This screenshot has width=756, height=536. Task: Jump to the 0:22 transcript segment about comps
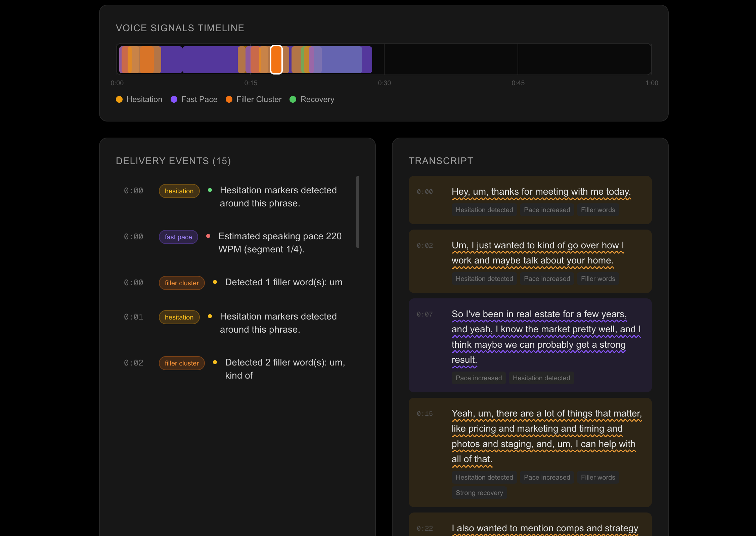click(x=544, y=528)
